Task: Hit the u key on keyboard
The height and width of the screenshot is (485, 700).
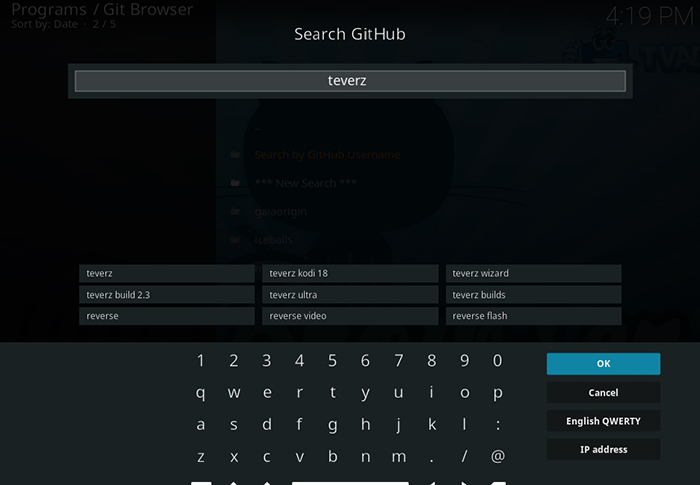Action: coord(399,393)
